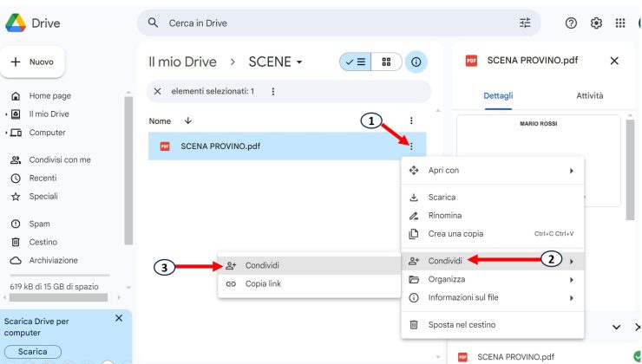Clear selection with the X icon

pyautogui.click(x=157, y=91)
